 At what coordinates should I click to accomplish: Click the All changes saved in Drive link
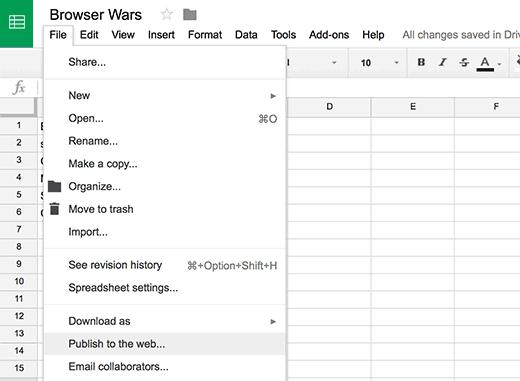click(461, 35)
